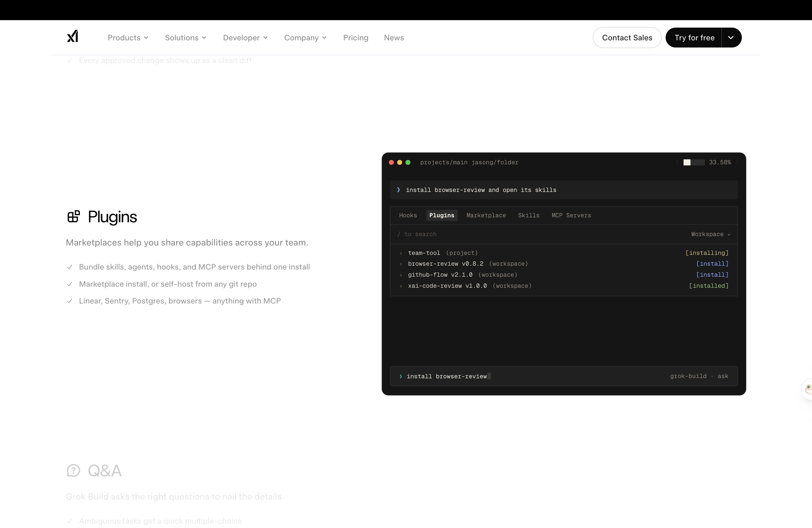This screenshot has width=812, height=528.
Task: Click 'Bundle skills, agents, hooks' bullet text
Action: point(194,267)
